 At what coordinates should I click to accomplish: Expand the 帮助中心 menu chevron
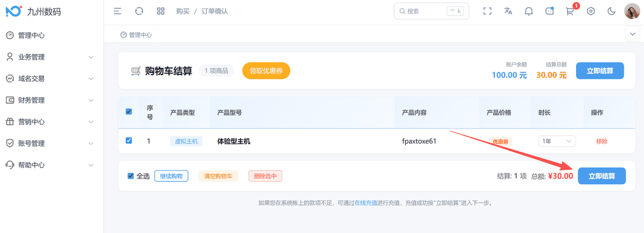pyautogui.click(x=91, y=165)
